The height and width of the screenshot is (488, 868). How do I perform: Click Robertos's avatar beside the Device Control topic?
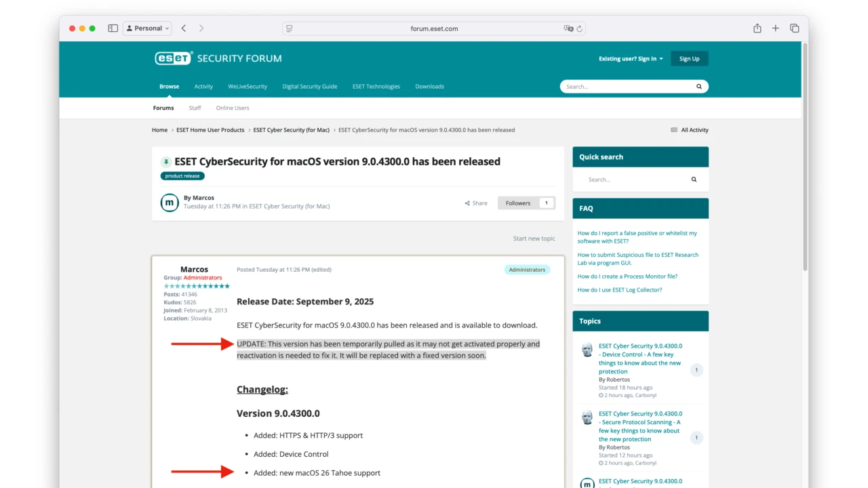(x=587, y=350)
